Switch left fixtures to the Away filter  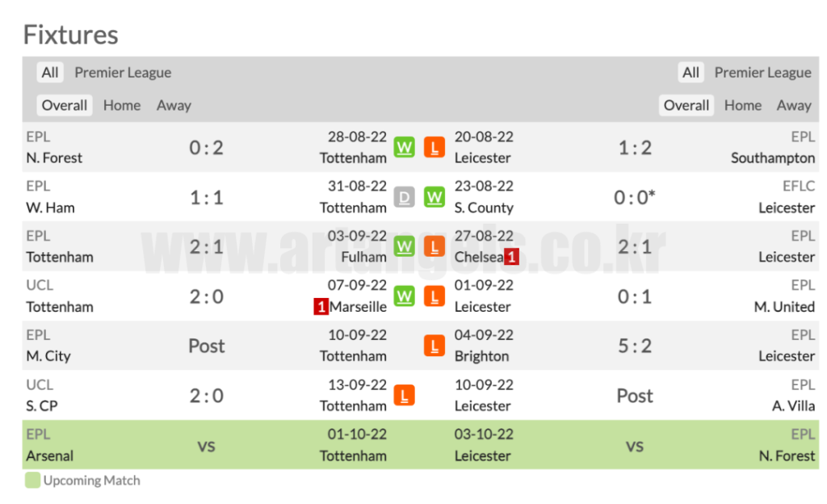pyautogui.click(x=174, y=105)
